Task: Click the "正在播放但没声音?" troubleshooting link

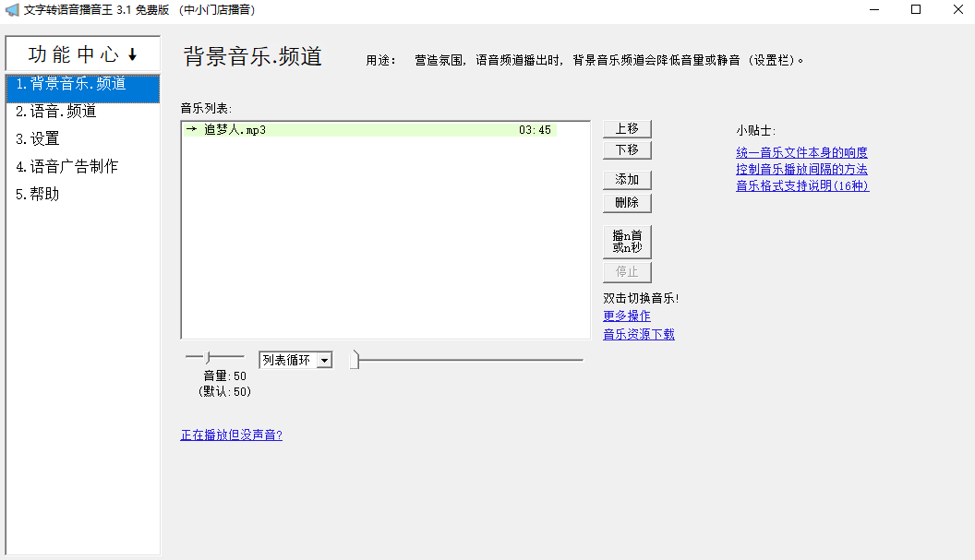Action: [x=231, y=434]
